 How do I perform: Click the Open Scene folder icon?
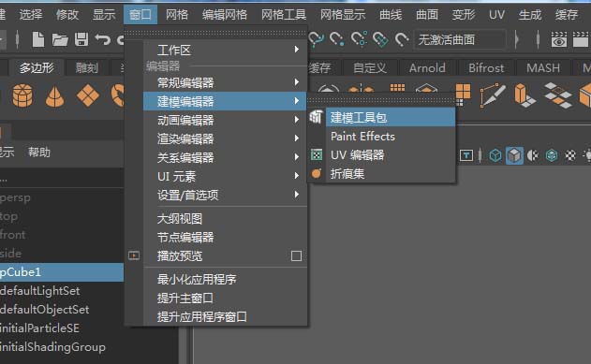[x=60, y=39]
